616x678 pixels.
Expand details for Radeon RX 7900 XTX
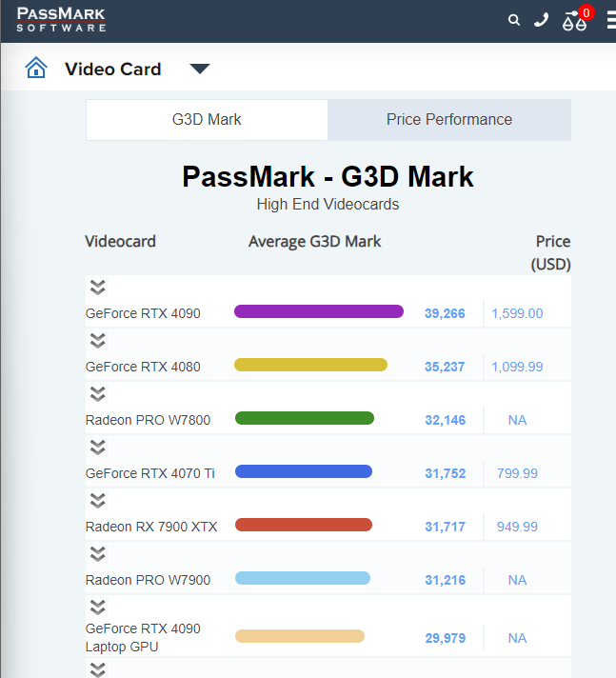(x=98, y=501)
